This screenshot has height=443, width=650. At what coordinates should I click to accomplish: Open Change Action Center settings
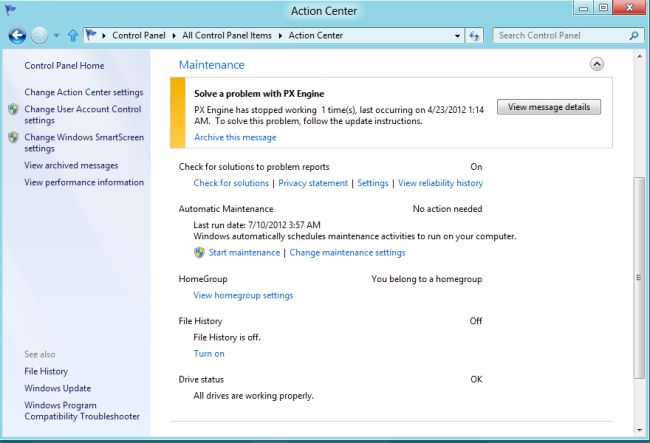pos(84,92)
